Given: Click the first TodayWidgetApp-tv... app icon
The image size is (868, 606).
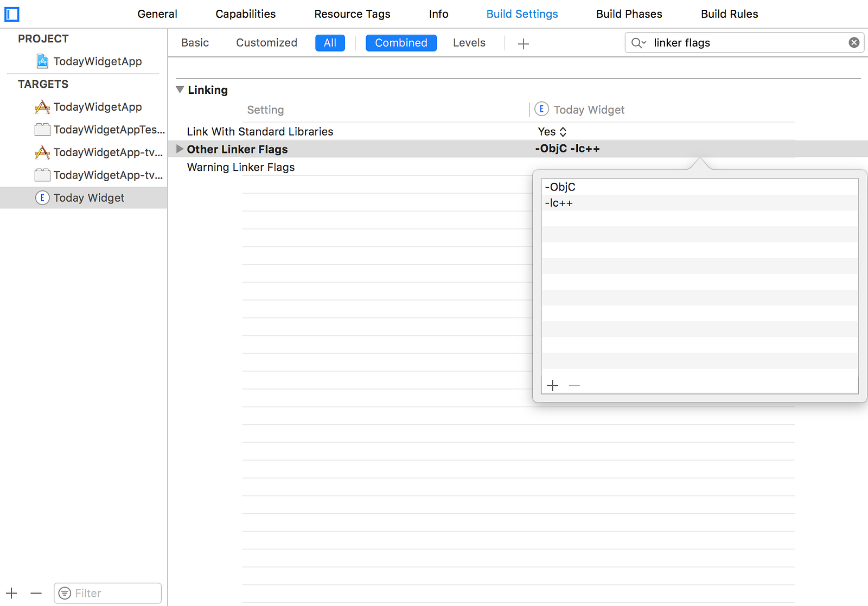Looking at the screenshot, I should [x=42, y=152].
